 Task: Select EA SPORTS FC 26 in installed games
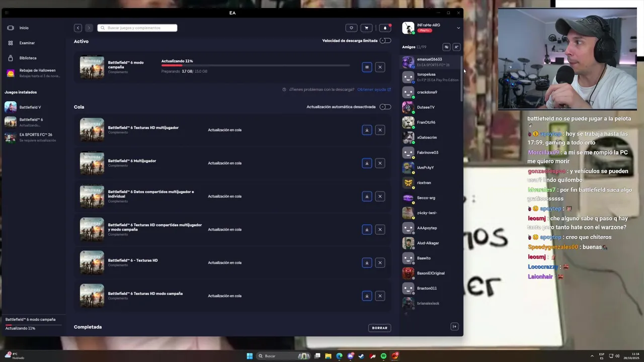click(x=33, y=137)
